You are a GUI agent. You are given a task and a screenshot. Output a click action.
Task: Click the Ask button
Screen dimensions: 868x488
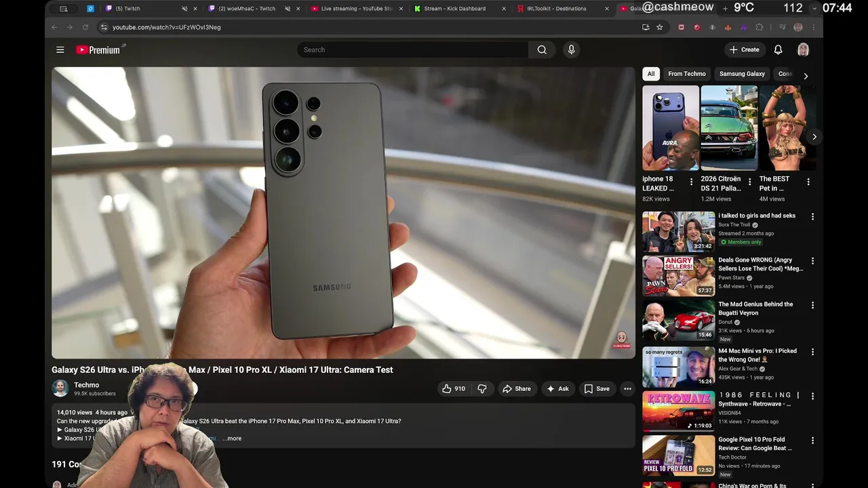click(x=557, y=388)
